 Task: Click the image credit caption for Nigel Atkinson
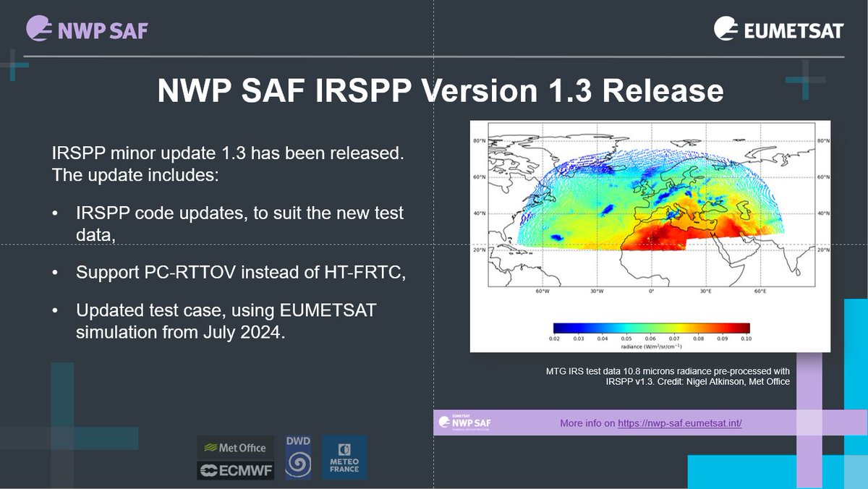(x=668, y=375)
